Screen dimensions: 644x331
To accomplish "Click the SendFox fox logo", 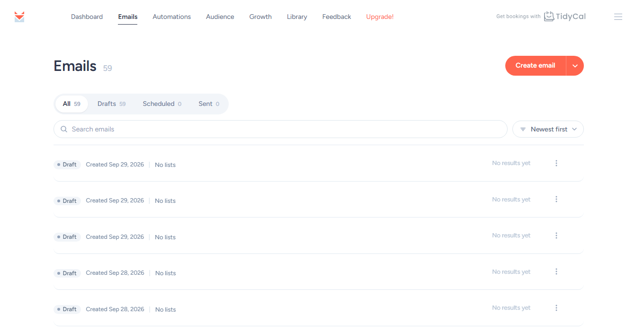I will [19, 17].
